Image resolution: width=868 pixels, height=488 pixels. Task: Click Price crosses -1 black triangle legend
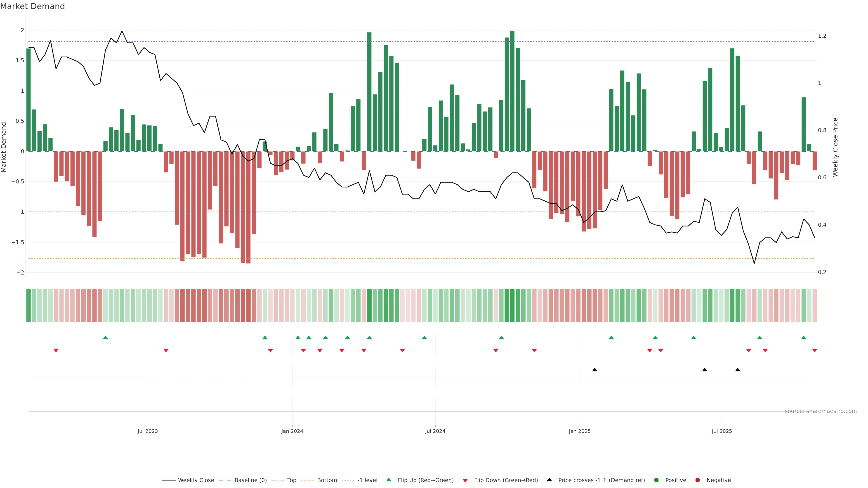pyautogui.click(x=549, y=480)
